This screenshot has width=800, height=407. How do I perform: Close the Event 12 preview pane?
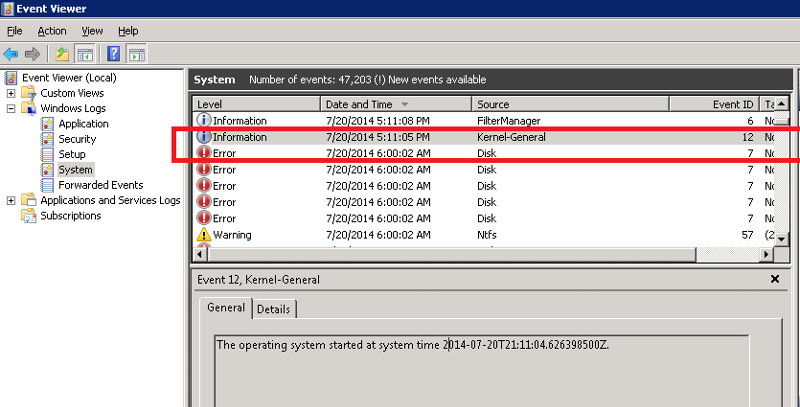774,280
